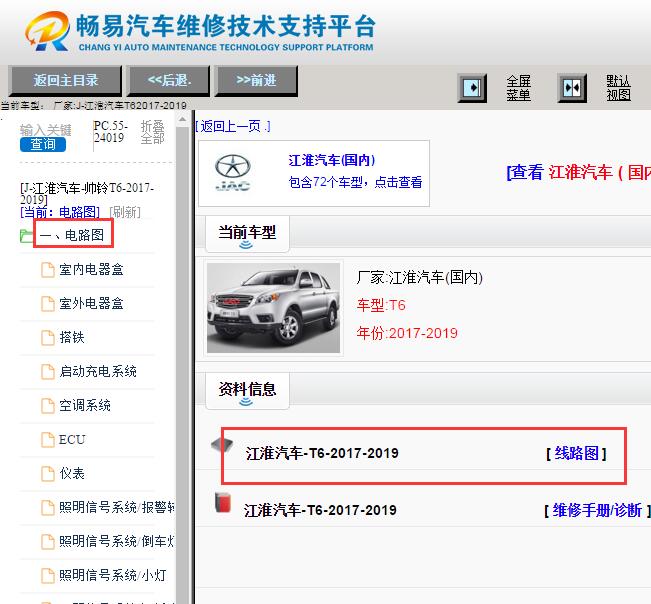Click the document icon beside 照明信号系统/小灯
The height and width of the screenshot is (604, 651).
[x=48, y=576]
